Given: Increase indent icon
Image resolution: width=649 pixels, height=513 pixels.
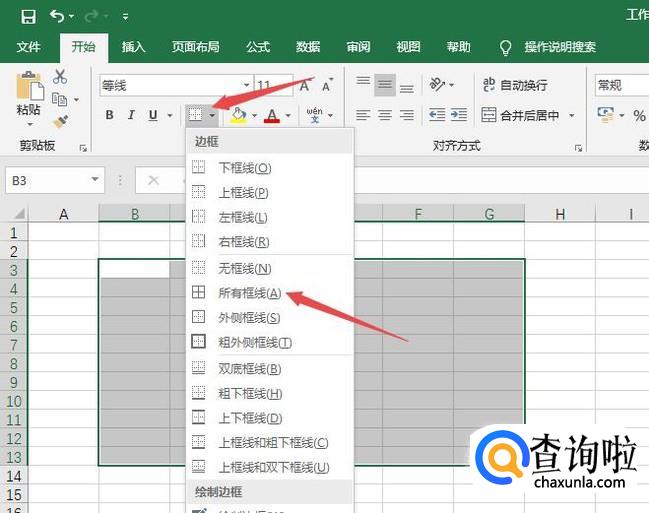Looking at the screenshot, I should [x=459, y=114].
